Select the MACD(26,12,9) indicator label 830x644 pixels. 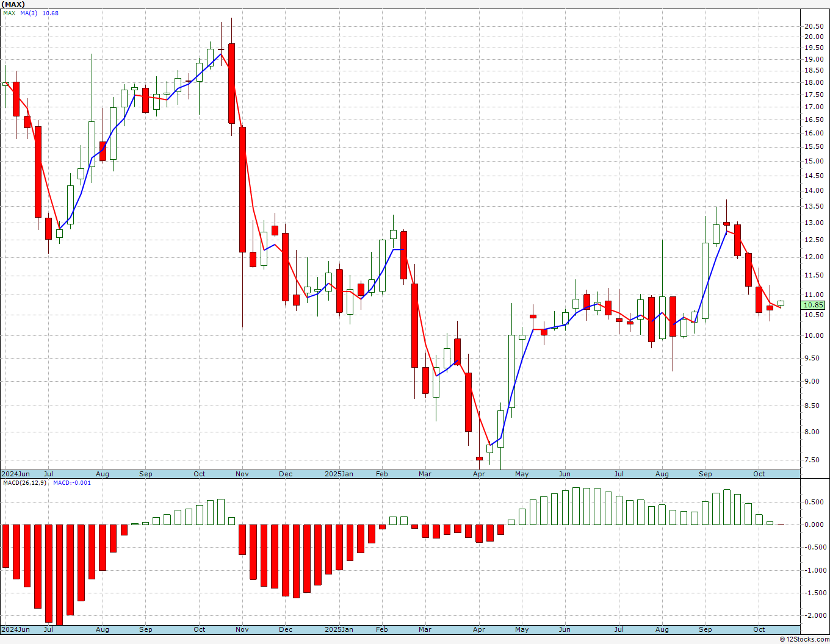click(x=25, y=482)
